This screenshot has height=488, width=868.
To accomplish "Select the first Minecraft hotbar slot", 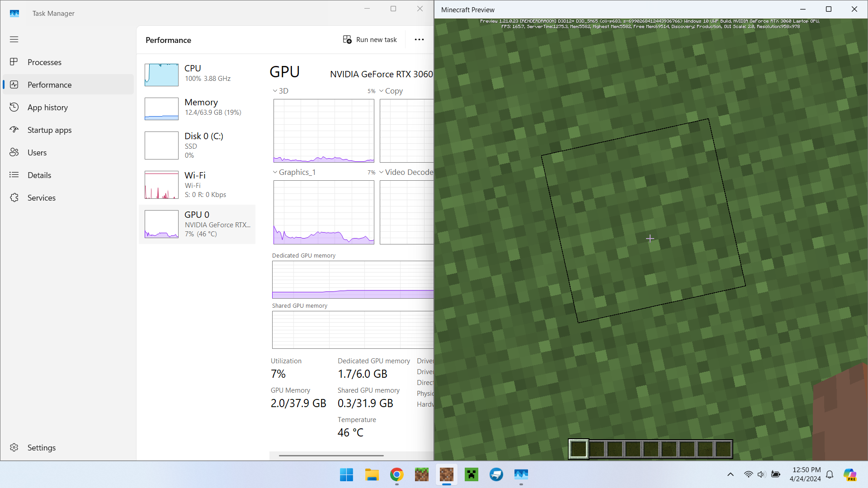I will [x=578, y=449].
